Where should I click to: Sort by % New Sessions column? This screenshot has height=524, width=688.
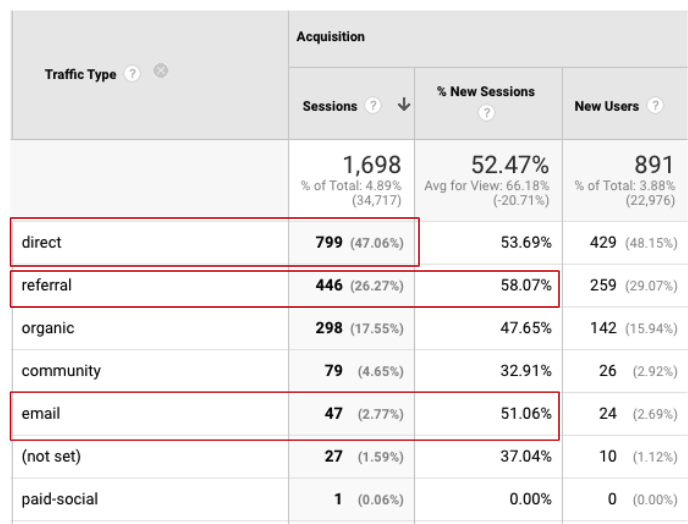[x=486, y=91]
